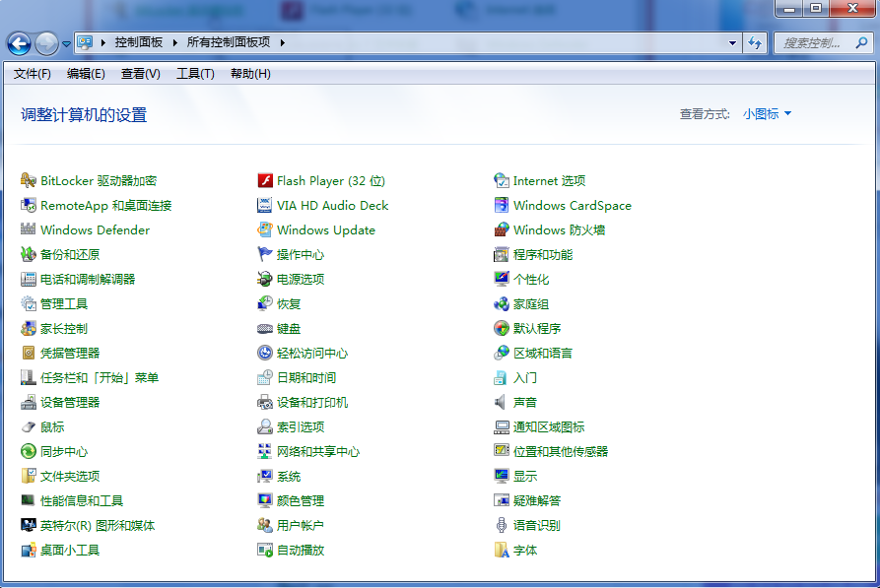
Task: Click the address bar refresh button
Action: [755, 42]
